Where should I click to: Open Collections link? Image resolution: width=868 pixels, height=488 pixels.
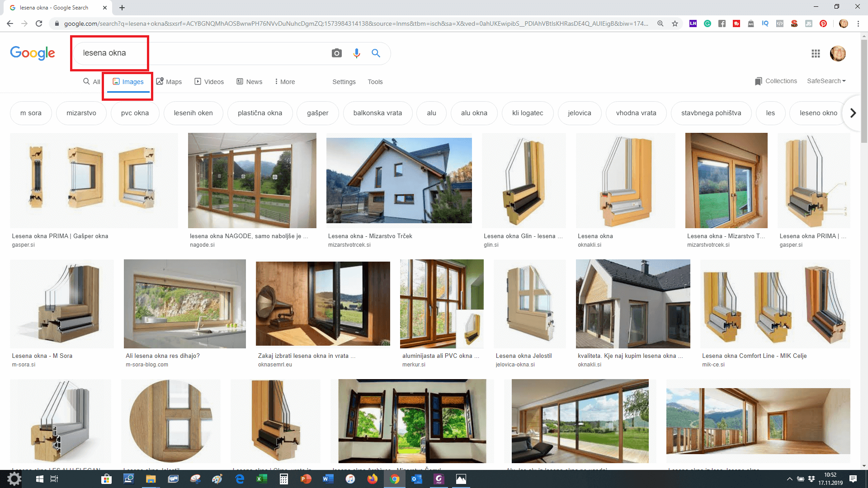(x=776, y=81)
